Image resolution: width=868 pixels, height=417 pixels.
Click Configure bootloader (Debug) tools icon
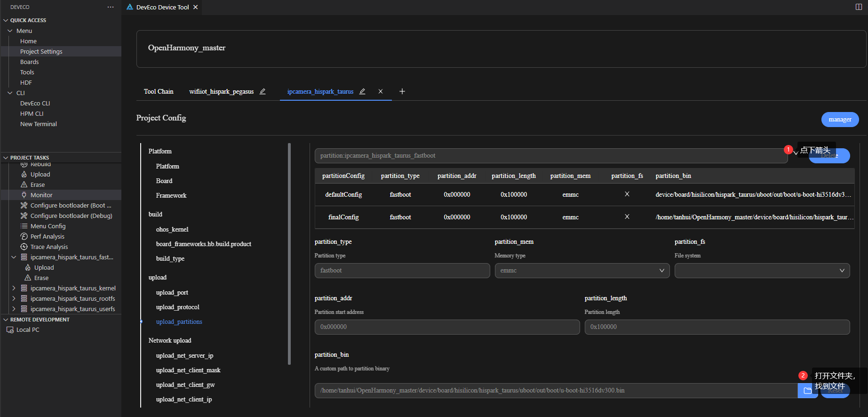pos(24,216)
